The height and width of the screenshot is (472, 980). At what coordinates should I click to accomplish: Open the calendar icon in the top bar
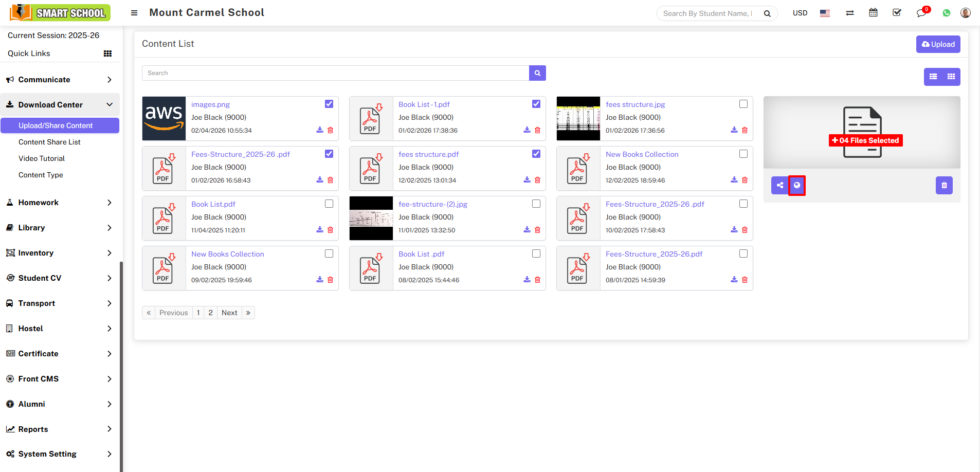[873, 13]
